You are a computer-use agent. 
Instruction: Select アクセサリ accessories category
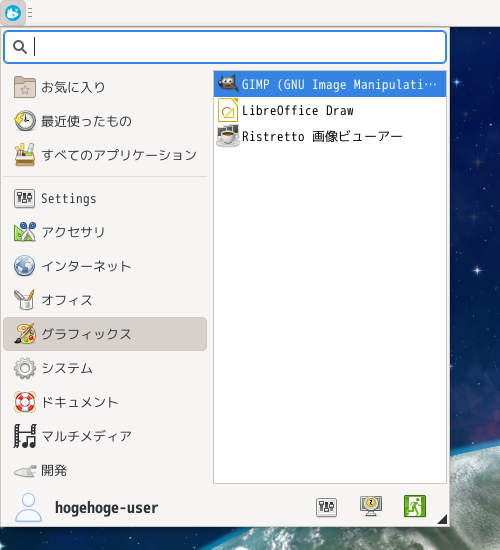[105, 232]
